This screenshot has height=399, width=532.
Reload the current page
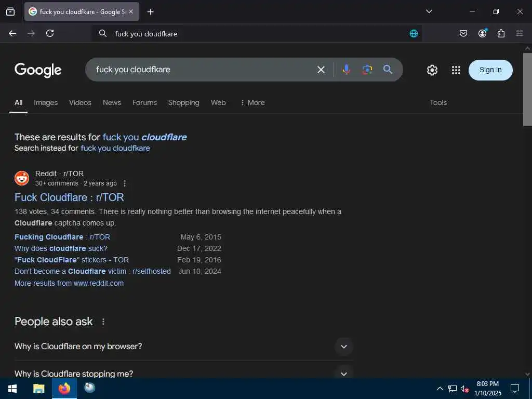[50, 33]
